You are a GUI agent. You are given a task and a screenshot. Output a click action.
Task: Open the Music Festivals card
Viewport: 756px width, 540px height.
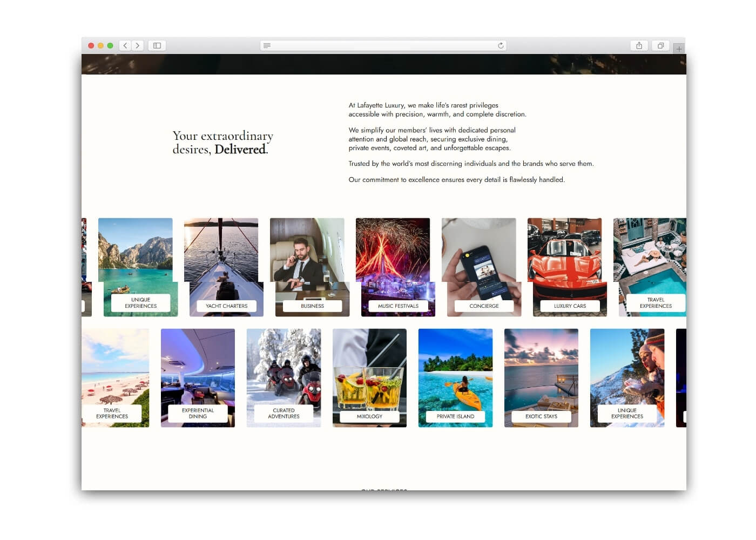[395, 267]
